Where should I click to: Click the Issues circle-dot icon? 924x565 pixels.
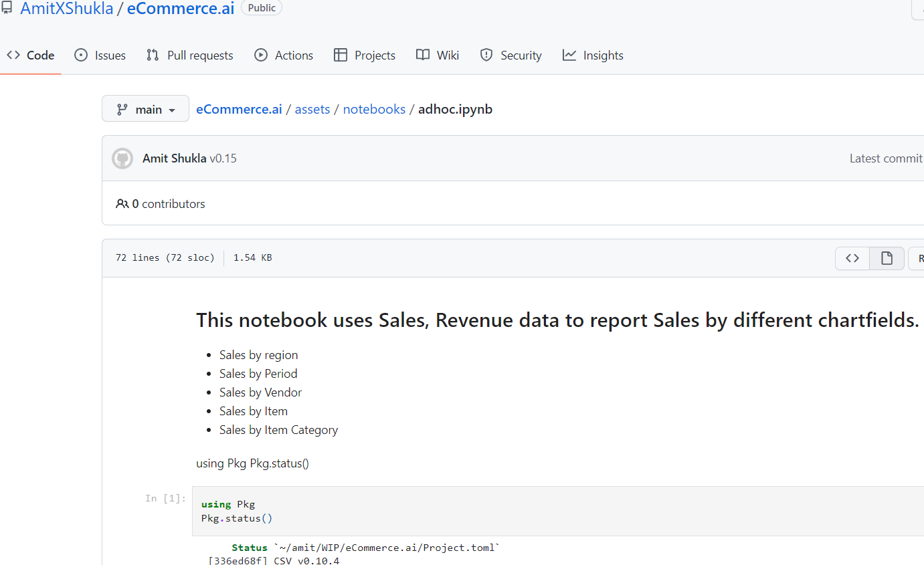pyautogui.click(x=81, y=55)
